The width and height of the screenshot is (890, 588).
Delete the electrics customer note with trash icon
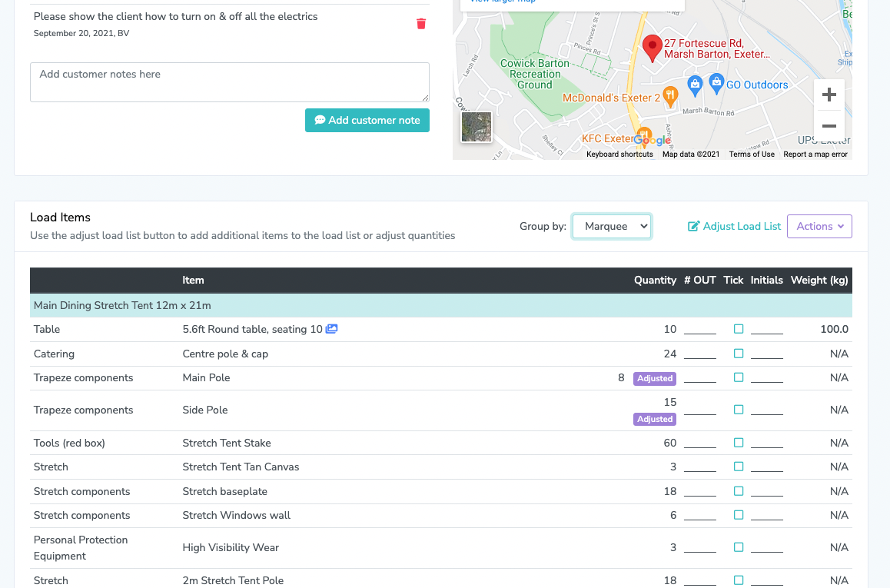[x=421, y=23]
